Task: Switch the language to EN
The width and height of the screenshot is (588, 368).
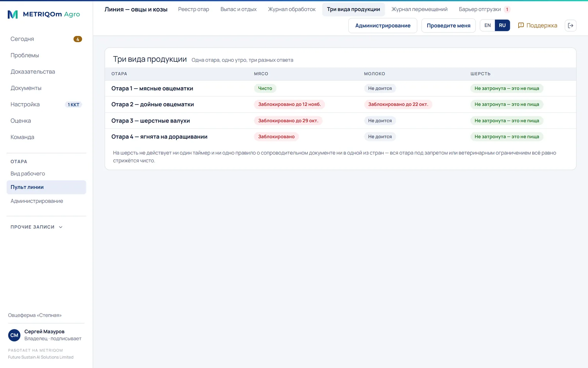Action: [487, 25]
